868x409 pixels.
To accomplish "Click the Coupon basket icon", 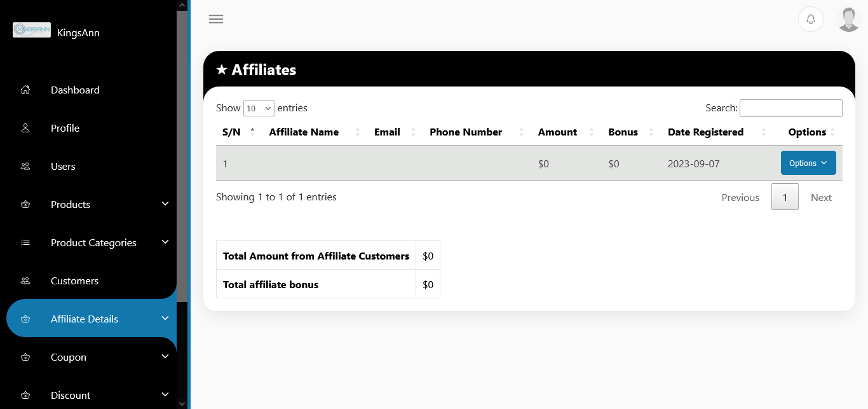I will click(x=25, y=357).
